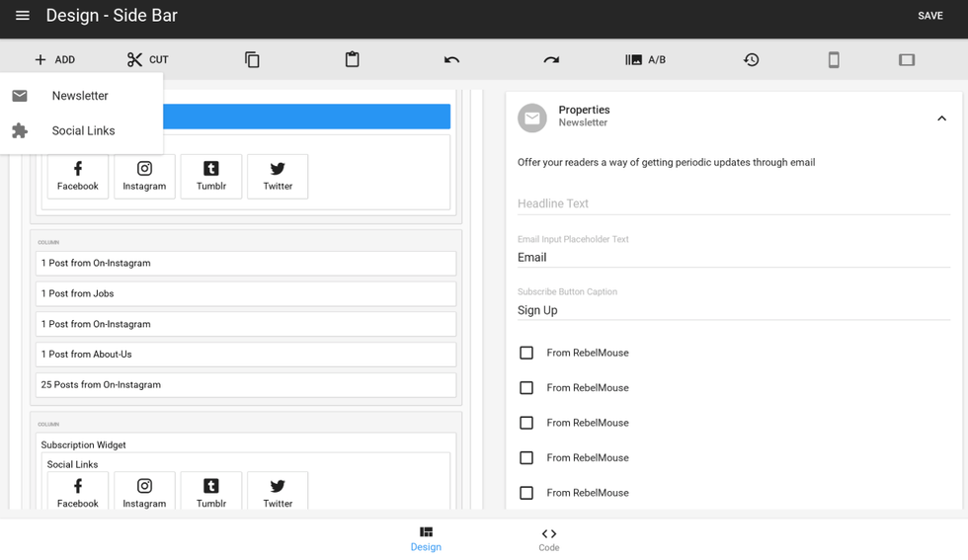The height and width of the screenshot is (560, 968).
Task: Click the paste clipboard icon
Action: tap(352, 59)
